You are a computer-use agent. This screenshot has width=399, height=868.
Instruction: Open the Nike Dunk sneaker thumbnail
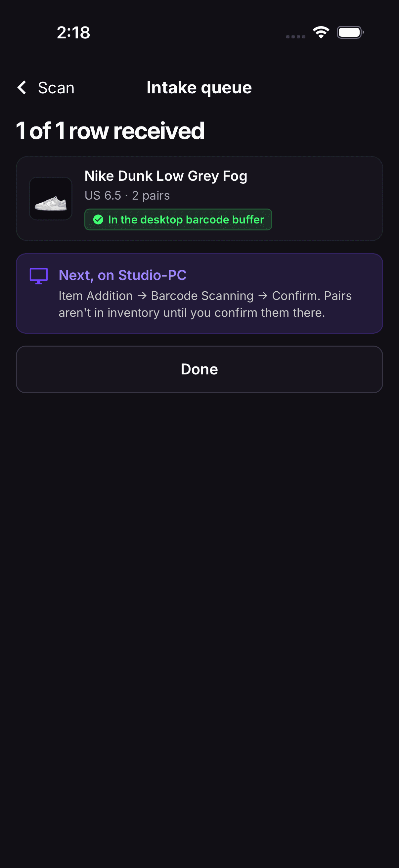pos(51,199)
